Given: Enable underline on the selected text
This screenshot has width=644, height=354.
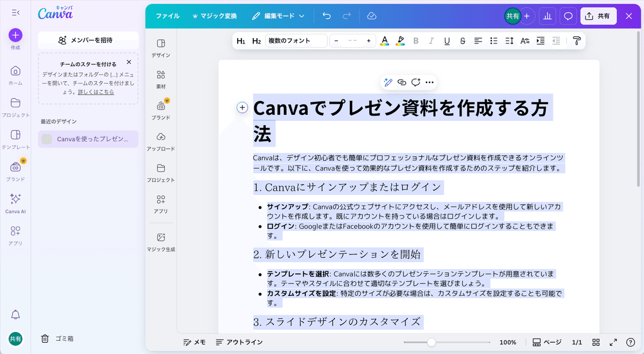Looking at the screenshot, I should (447, 40).
